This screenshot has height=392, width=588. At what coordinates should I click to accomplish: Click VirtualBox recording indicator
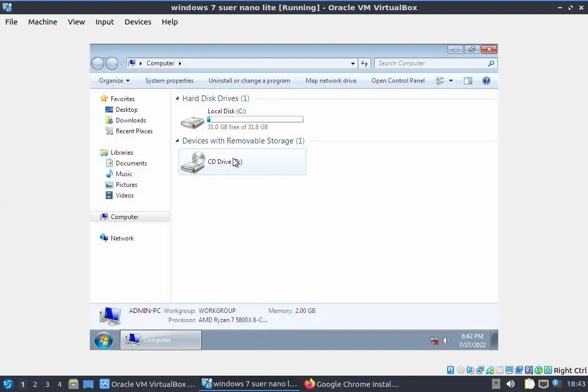tap(519, 370)
